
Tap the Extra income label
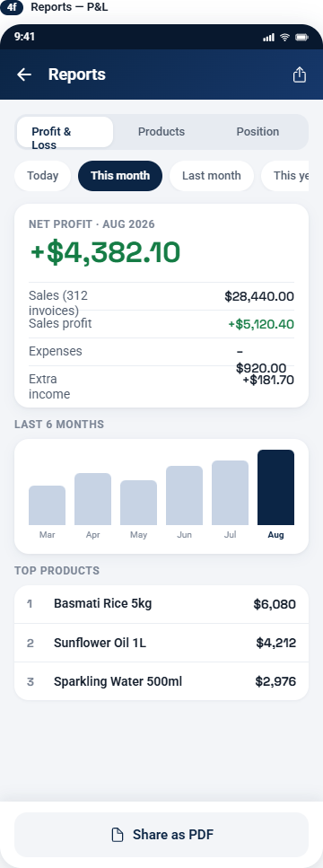tap(49, 387)
